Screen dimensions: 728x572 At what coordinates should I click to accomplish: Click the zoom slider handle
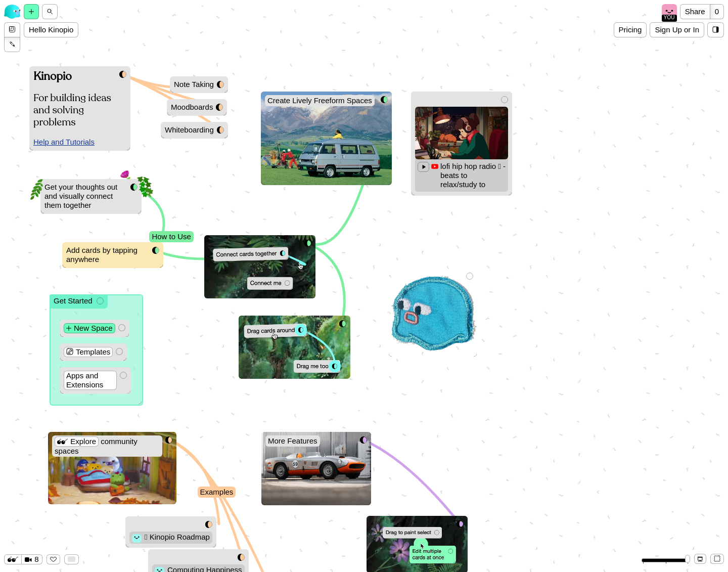(687, 559)
